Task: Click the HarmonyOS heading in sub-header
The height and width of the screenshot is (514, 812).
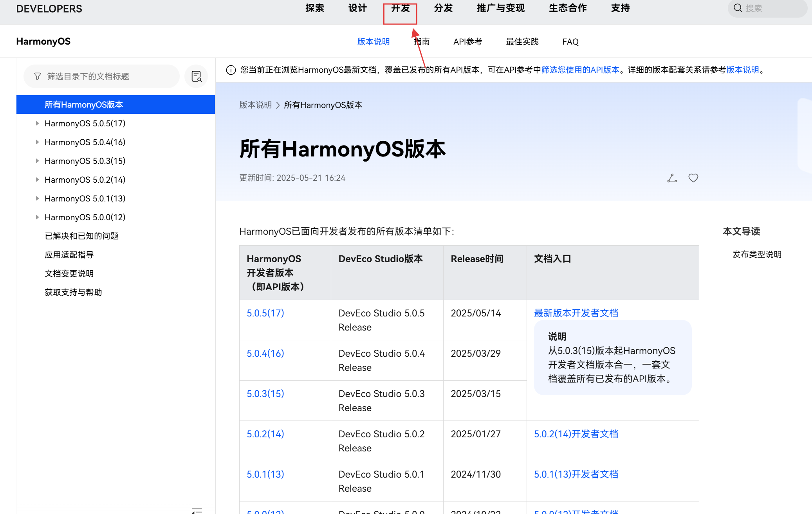Action: point(43,41)
